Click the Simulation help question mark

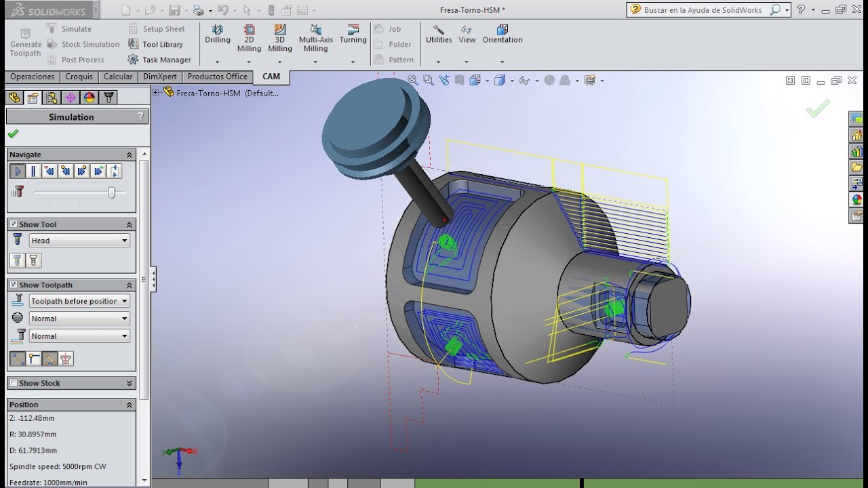click(140, 117)
